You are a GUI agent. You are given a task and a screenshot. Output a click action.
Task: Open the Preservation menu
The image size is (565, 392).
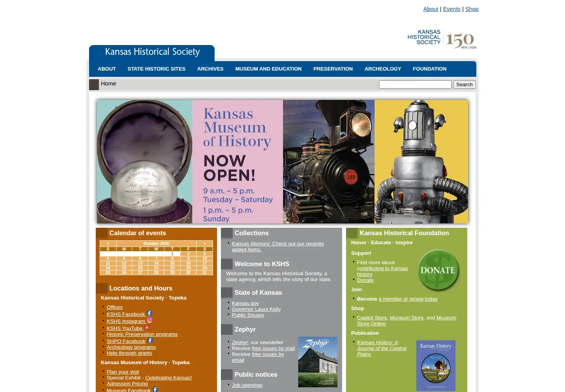point(333,69)
